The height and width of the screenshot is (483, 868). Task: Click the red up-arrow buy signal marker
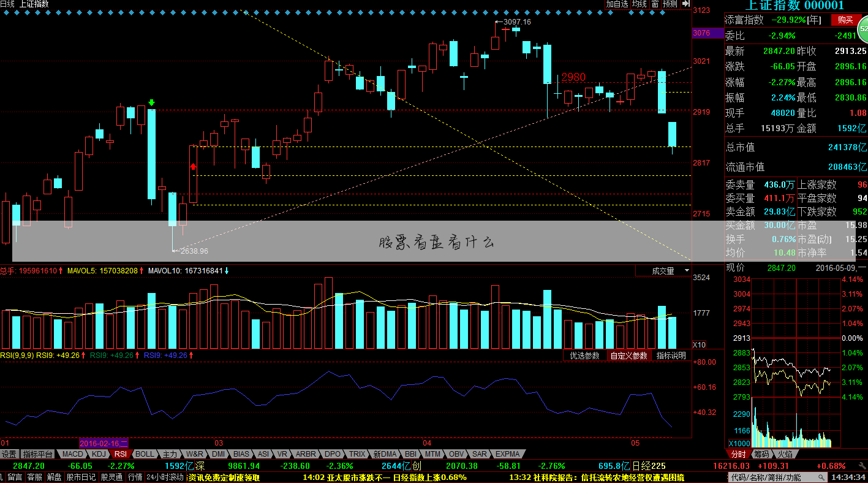193,166
